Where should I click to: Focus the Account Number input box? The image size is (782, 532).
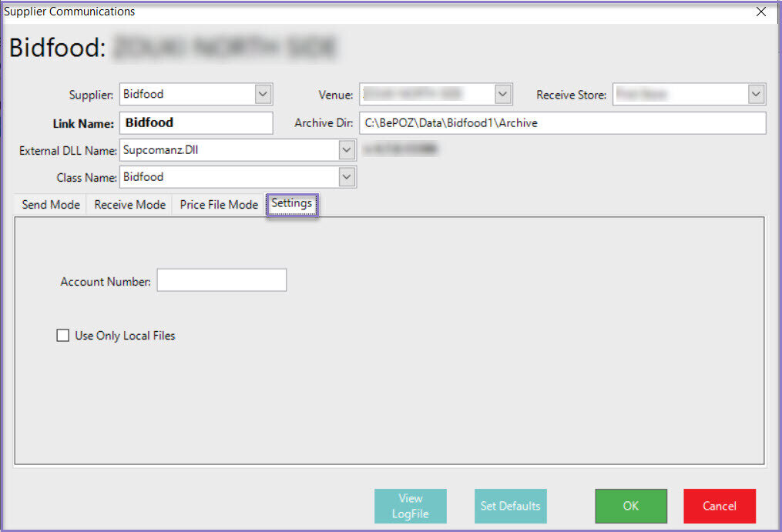coord(222,279)
